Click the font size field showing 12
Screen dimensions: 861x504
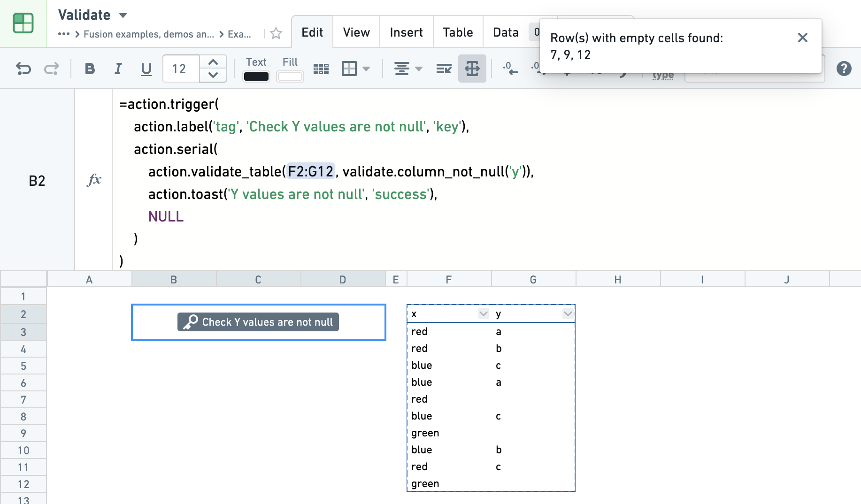pyautogui.click(x=181, y=69)
